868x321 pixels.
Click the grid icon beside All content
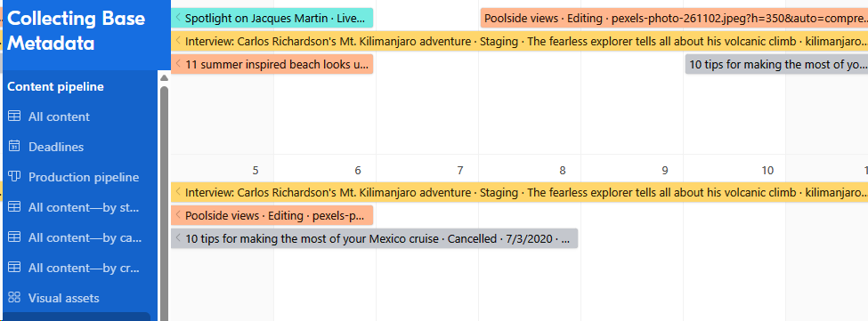[x=15, y=116]
